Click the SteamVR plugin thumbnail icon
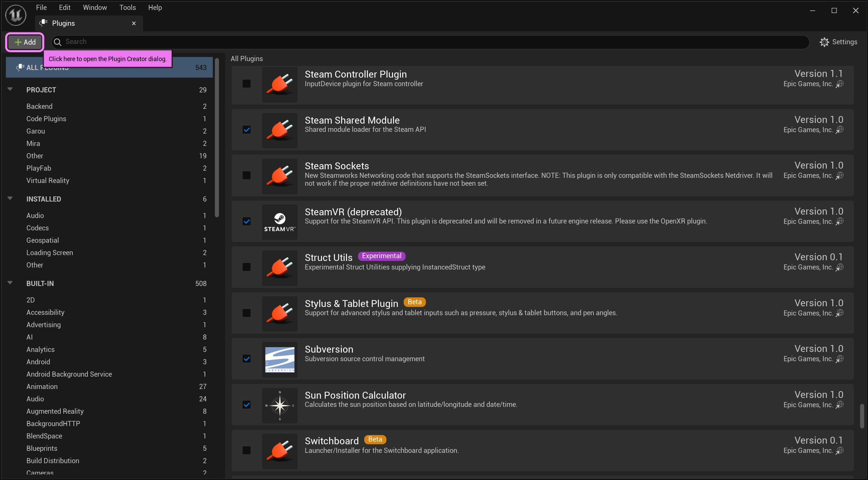Screen dimensions: 868x480 point(280,222)
